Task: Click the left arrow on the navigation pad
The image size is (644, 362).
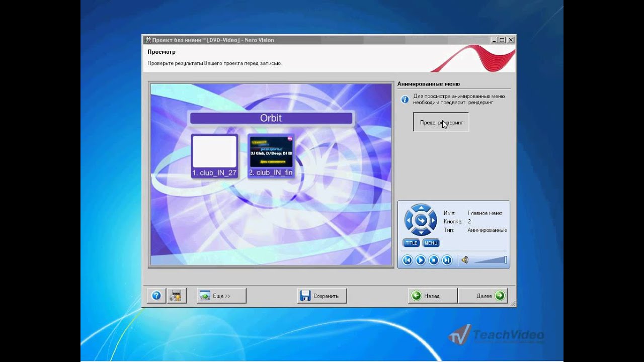Action: (409, 220)
